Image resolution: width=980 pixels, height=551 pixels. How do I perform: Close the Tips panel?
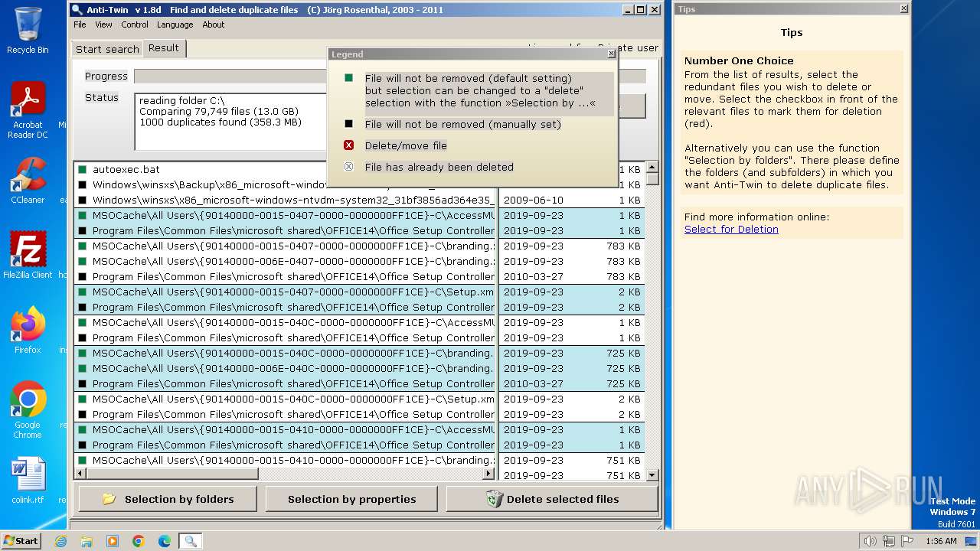(x=903, y=9)
